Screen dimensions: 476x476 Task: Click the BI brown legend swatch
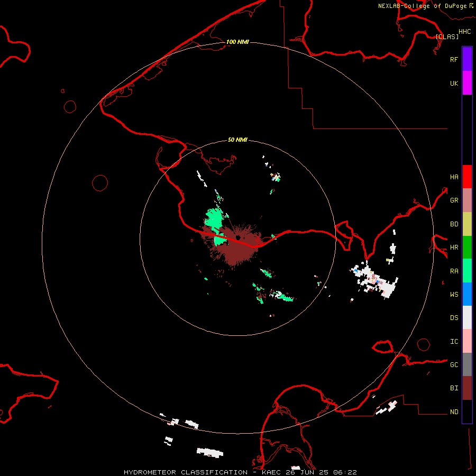coord(467,388)
